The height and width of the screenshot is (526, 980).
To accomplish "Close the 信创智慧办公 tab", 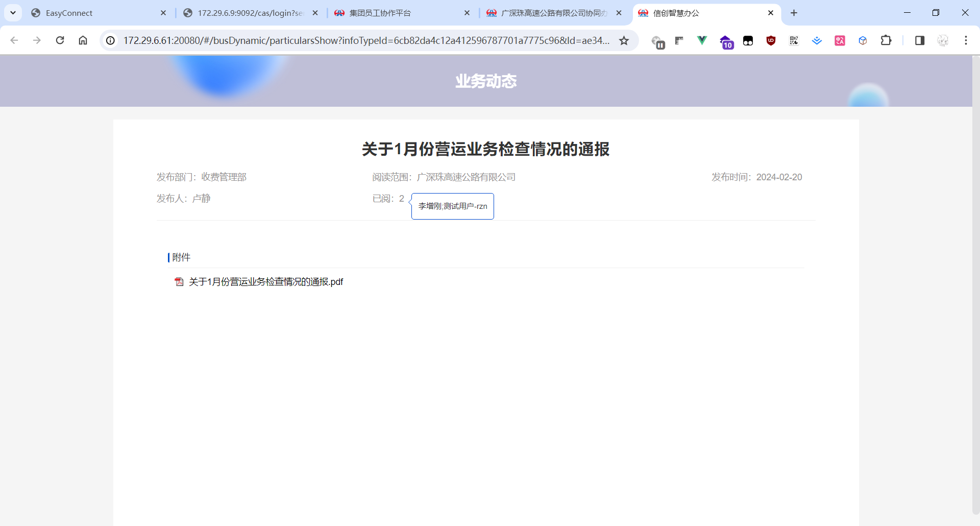I will tap(771, 13).
